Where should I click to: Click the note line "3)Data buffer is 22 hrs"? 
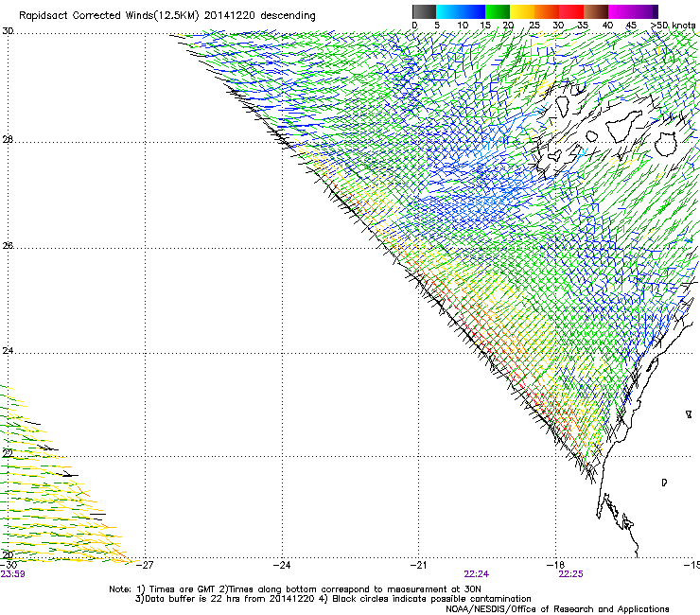[x=333, y=599]
